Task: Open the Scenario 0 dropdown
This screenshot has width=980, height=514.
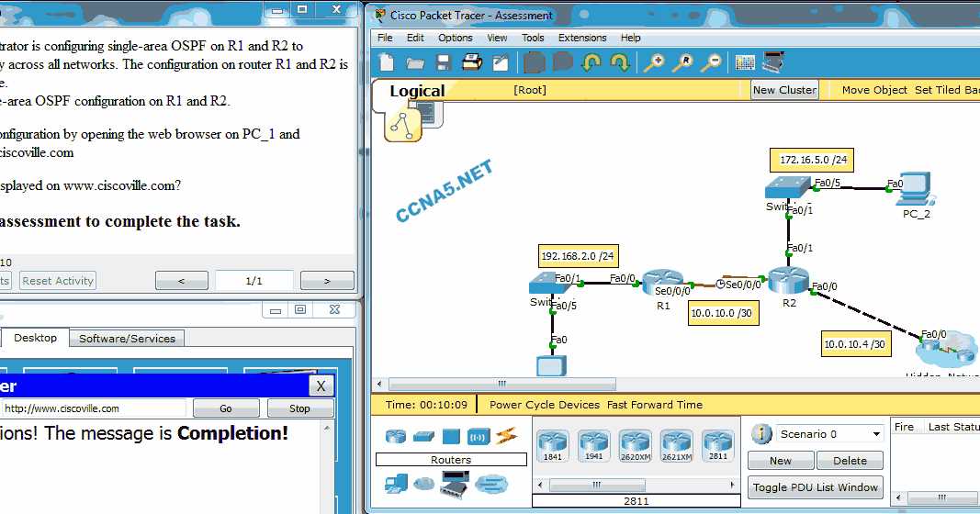Action: click(829, 434)
